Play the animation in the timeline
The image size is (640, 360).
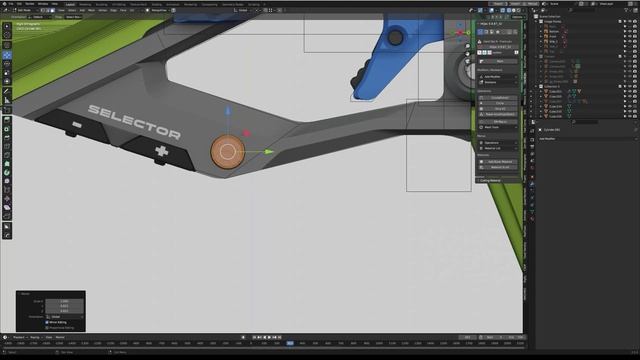pyautogui.click(x=270, y=338)
